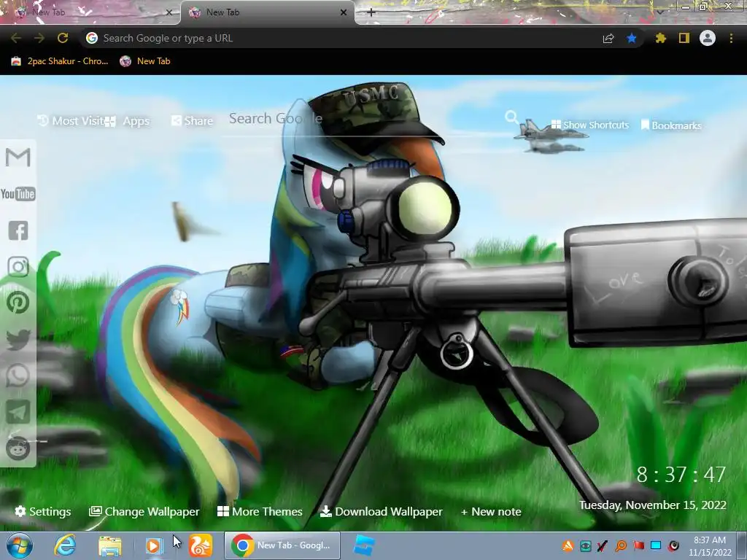The height and width of the screenshot is (560, 747).
Task: Open a new tab with plus button
Action: pos(371,12)
